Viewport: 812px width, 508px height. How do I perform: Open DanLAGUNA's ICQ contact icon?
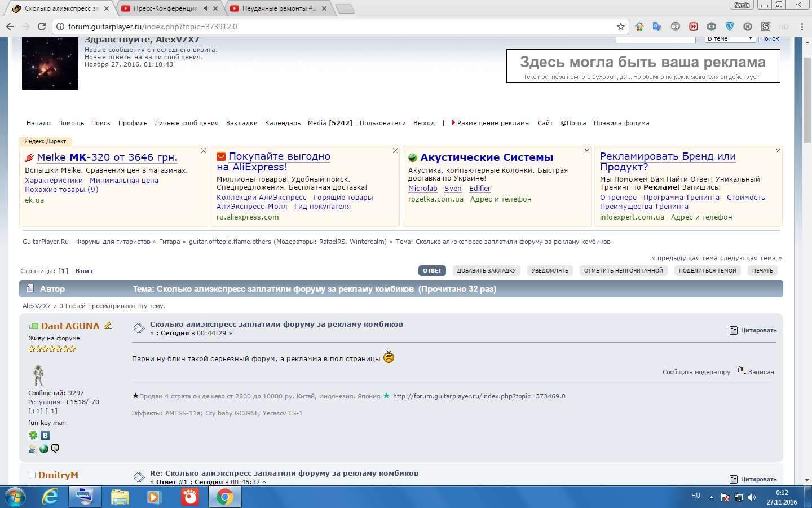coord(33,435)
